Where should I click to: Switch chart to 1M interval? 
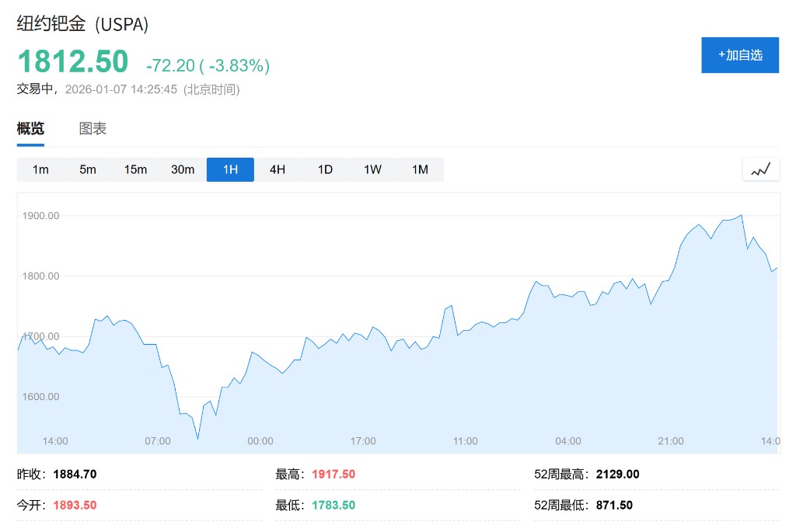(x=420, y=169)
